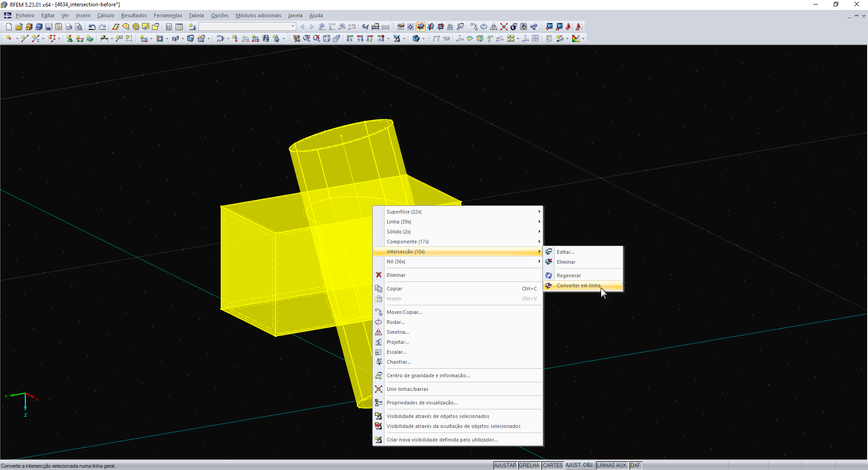The image size is (868, 470).
Task: Click the new line tool icon
Action: (24, 38)
